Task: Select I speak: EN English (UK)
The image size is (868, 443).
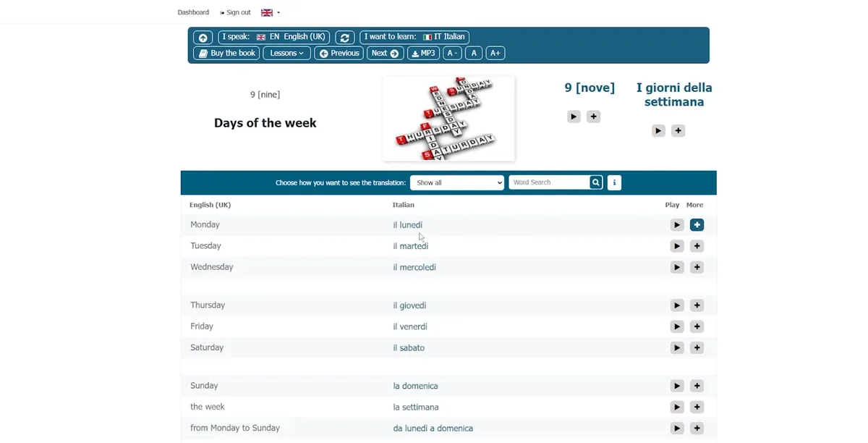Action: pos(274,37)
